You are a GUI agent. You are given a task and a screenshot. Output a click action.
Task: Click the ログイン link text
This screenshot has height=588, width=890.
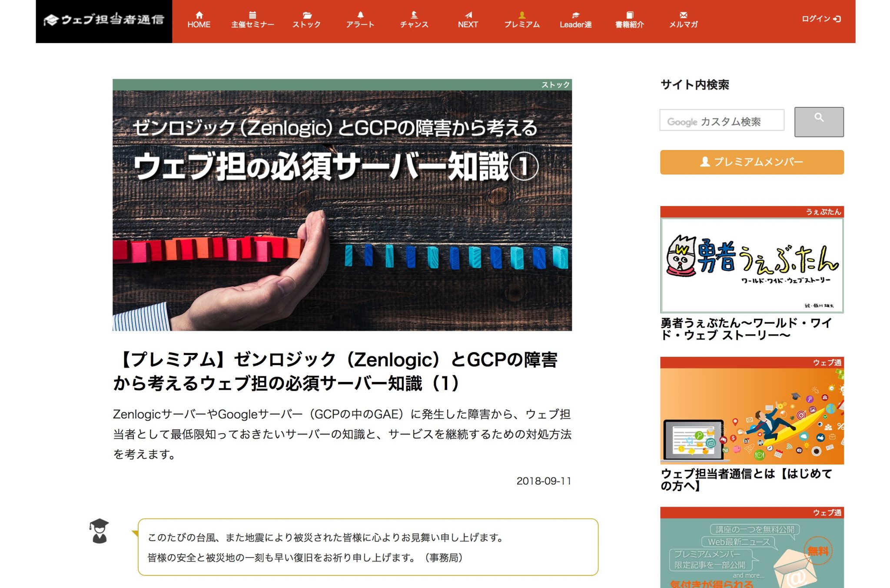point(816,19)
